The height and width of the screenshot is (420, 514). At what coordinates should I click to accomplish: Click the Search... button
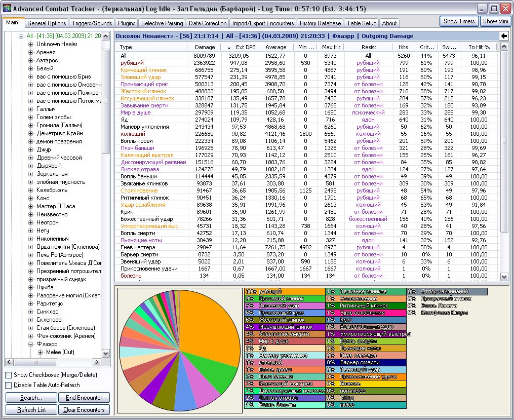coord(31,398)
